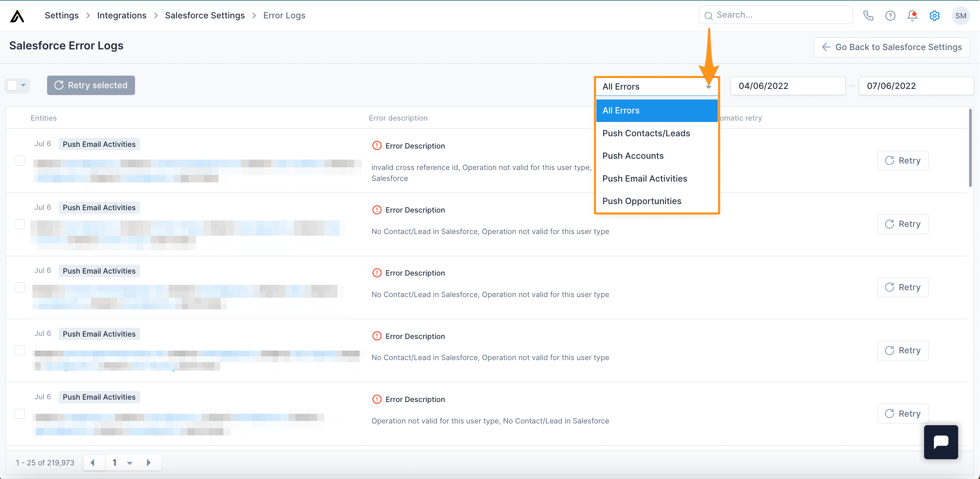Go to previous page arrow
The width and height of the screenshot is (980, 479).
point(93,462)
